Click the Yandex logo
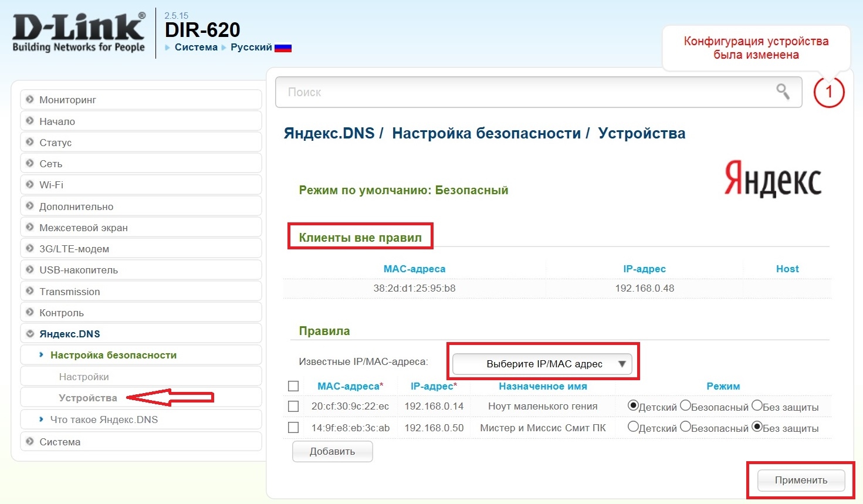 click(x=772, y=178)
